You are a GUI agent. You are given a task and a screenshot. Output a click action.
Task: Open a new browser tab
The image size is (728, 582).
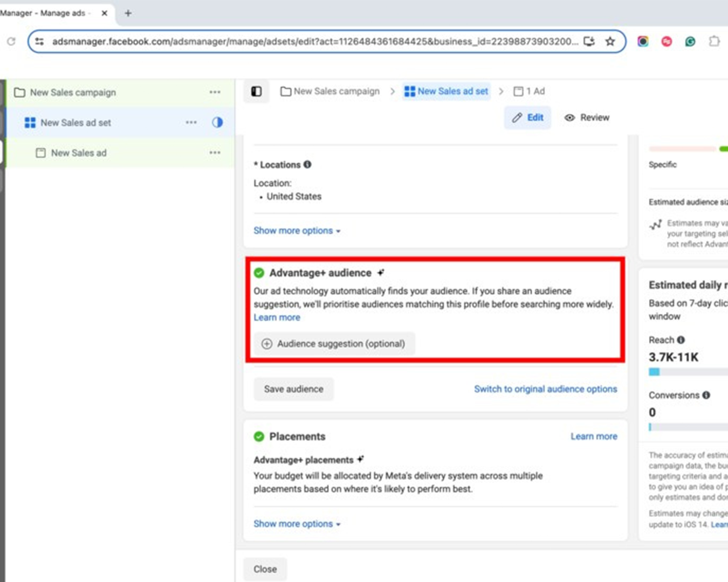pyautogui.click(x=128, y=13)
